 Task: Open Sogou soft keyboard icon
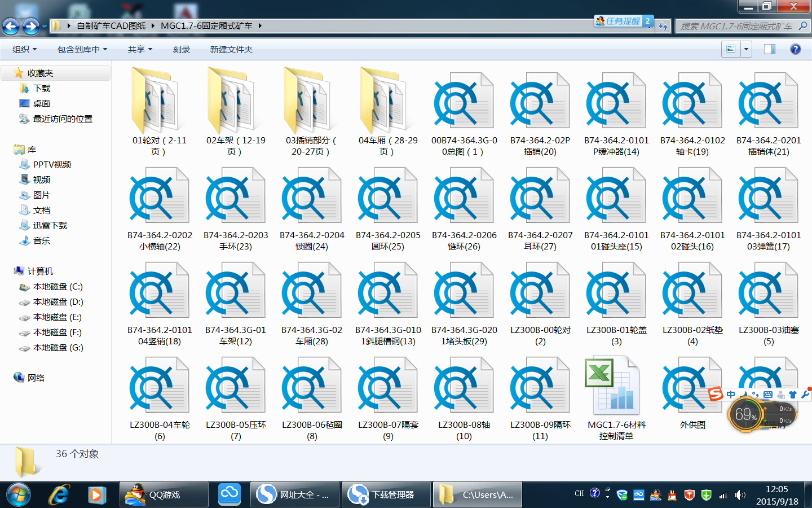point(768,395)
